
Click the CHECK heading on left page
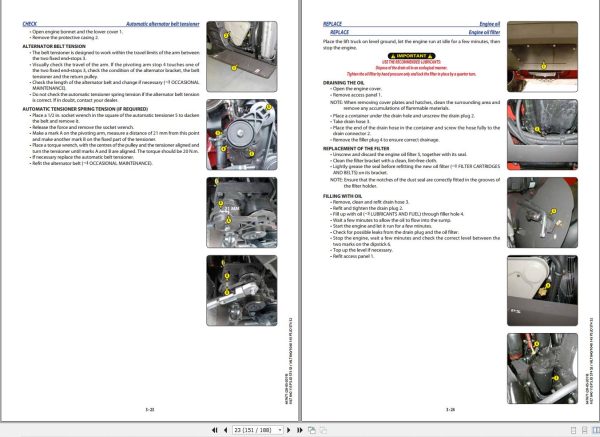click(x=29, y=24)
